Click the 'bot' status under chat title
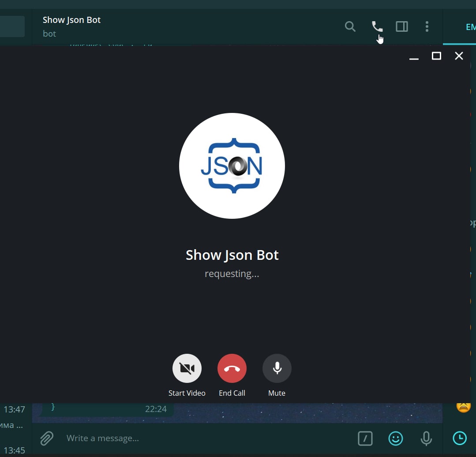 [49, 34]
